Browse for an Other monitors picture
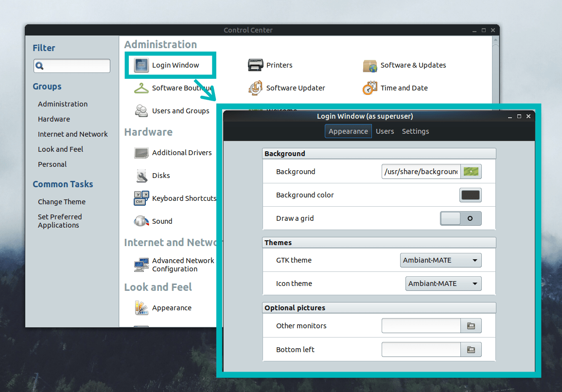 pyautogui.click(x=471, y=325)
